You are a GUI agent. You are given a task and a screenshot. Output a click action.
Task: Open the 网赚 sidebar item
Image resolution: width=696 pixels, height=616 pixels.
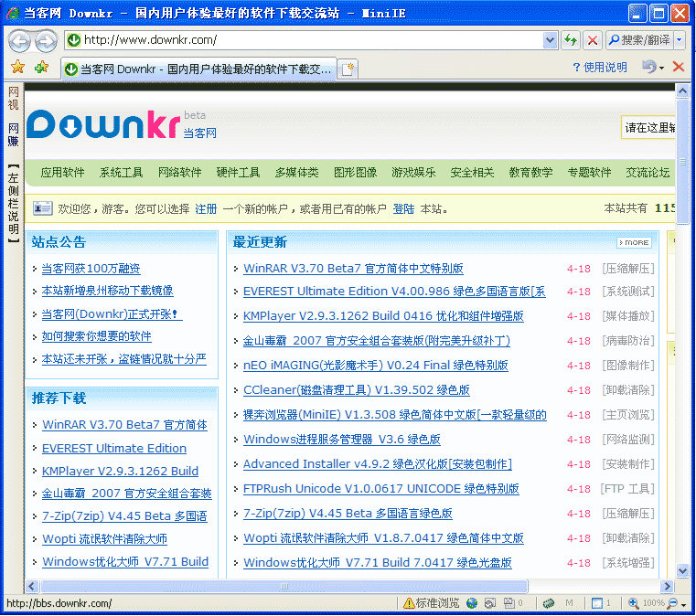pyautogui.click(x=14, y=135)
